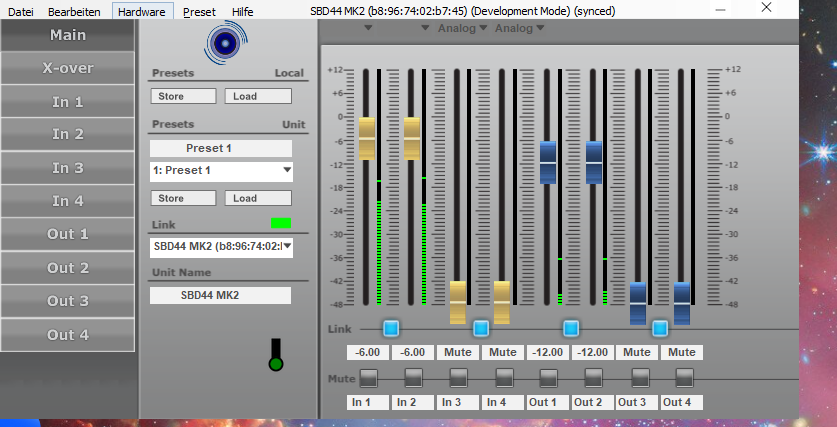Click the green knob indicator below Unit Name
The height and width of the screenshot is (427, 837).
pos(276,363)
